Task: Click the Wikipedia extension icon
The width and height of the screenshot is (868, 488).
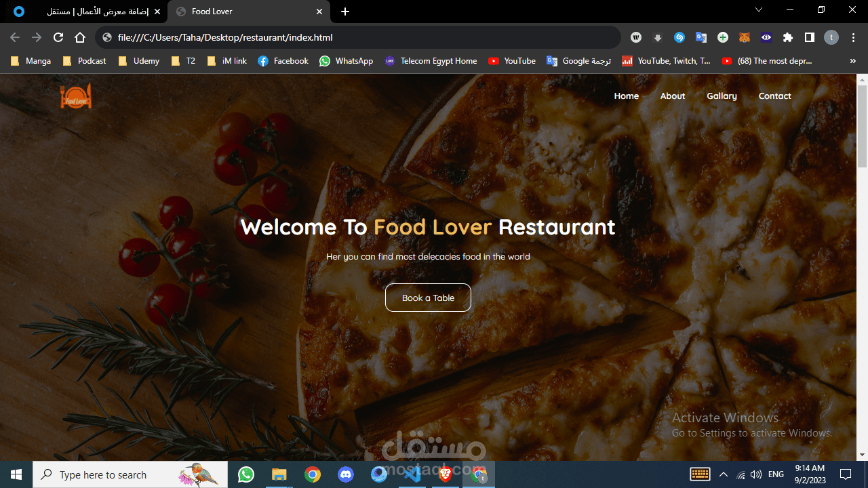Action: click(636, 37)
